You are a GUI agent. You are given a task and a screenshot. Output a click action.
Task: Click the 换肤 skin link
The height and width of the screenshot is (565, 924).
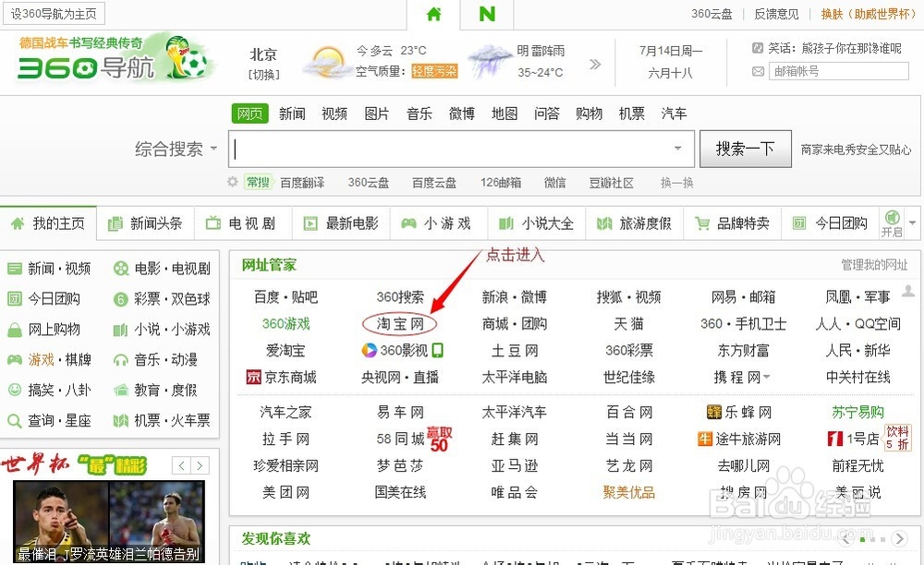[868, 14]
